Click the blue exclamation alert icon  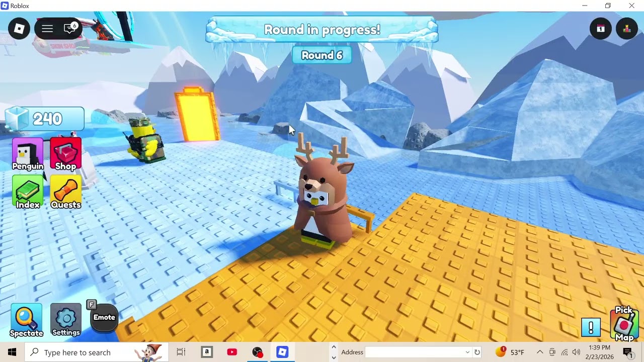[591, 327]
